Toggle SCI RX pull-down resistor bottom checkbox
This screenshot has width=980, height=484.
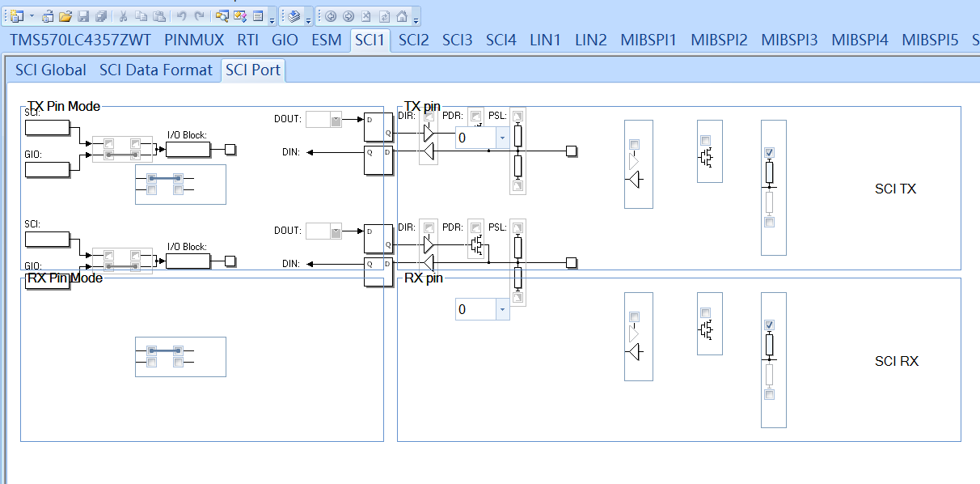coord(770,394)
